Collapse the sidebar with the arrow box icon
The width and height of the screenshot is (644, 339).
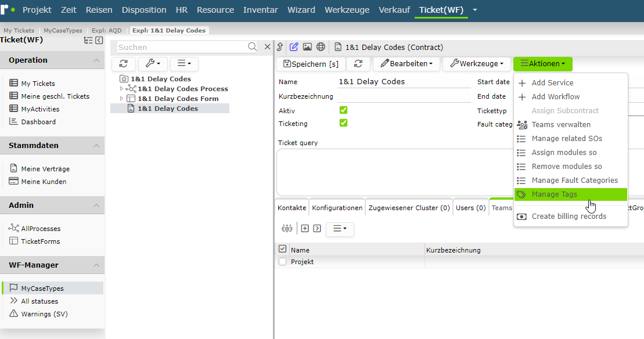click(99, 40)
